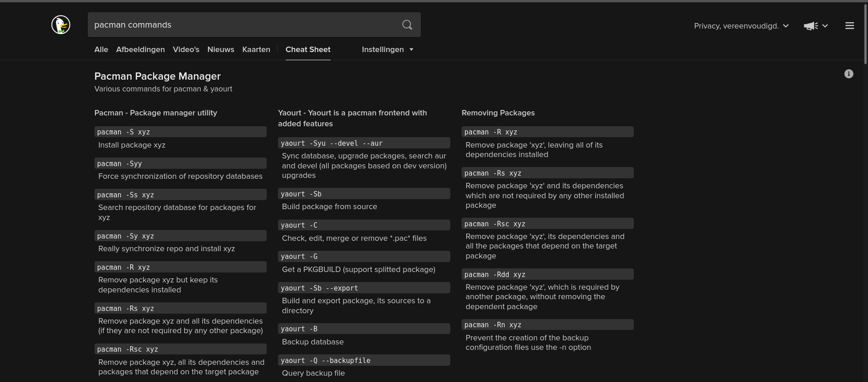868x382 pixels.
Task: Expand the chevron next to megaphone
Action: 825,26
